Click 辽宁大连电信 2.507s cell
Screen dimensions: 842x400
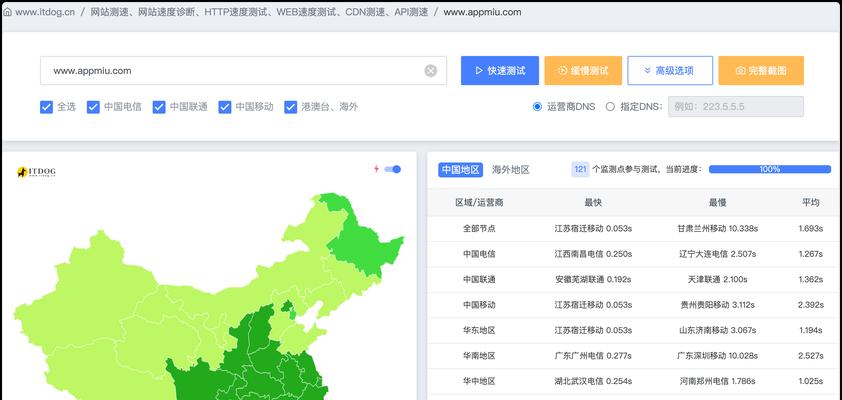tap(717, 253)
